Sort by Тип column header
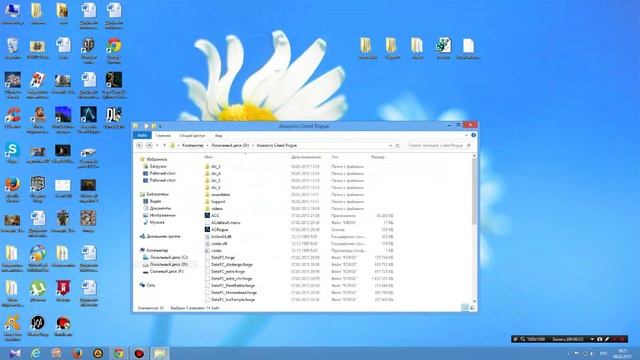The image size is (640, 360). [x=335, y=157]
